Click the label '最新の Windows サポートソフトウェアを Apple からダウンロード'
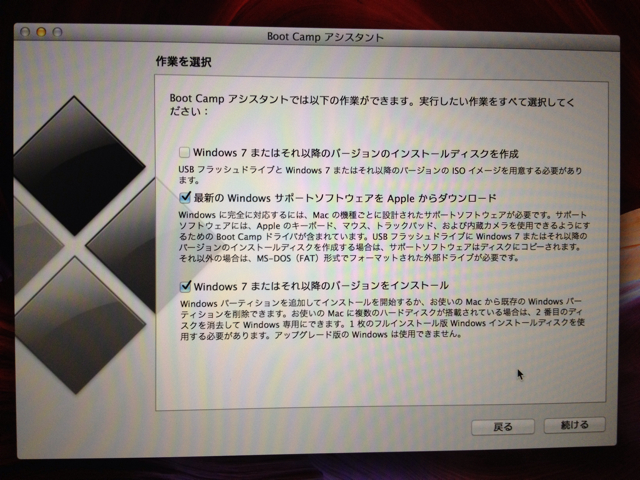The height and width of the screenshot is (480, 640). 344,198
